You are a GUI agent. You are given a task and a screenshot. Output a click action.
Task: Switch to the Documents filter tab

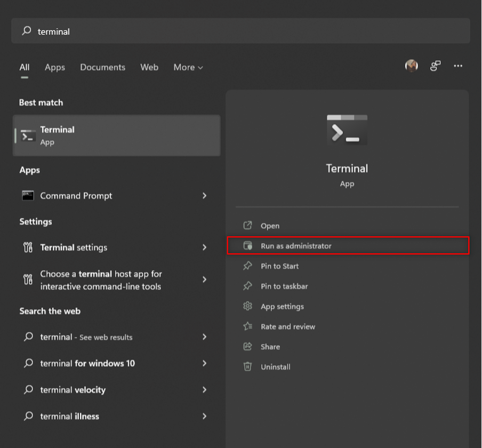click(102, 67)
